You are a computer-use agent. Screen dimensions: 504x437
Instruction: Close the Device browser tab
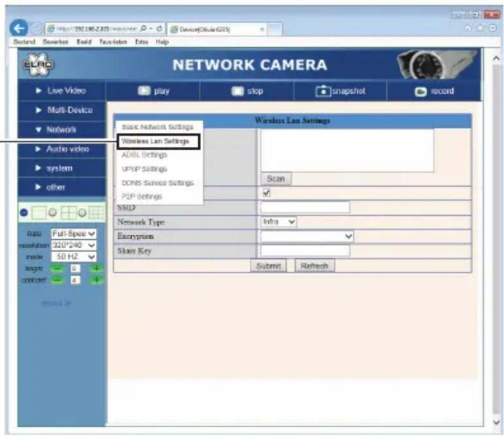point(262,29)
